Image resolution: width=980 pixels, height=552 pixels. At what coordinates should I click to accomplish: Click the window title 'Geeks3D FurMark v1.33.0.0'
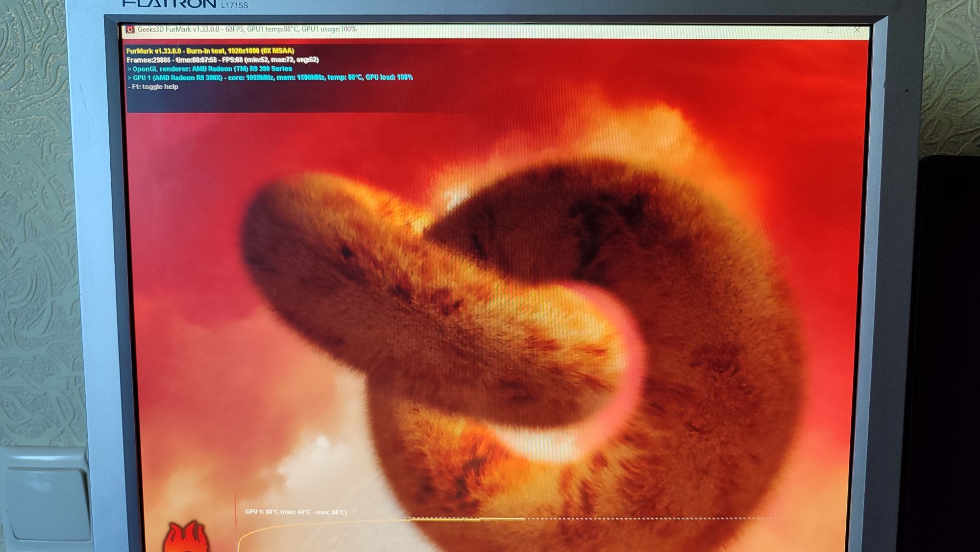point(178,29)
